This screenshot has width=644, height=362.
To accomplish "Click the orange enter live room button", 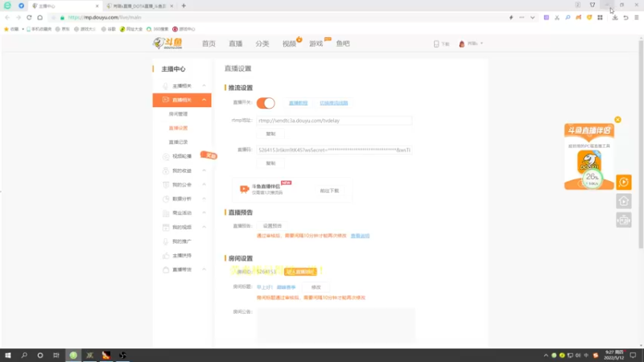I will coord(300,272).
